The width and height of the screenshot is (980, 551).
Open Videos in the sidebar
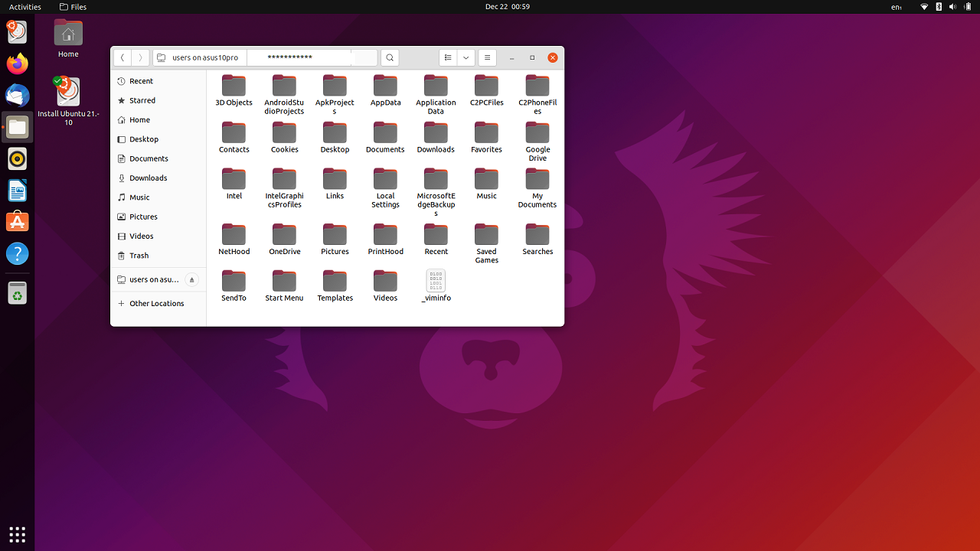158,236
